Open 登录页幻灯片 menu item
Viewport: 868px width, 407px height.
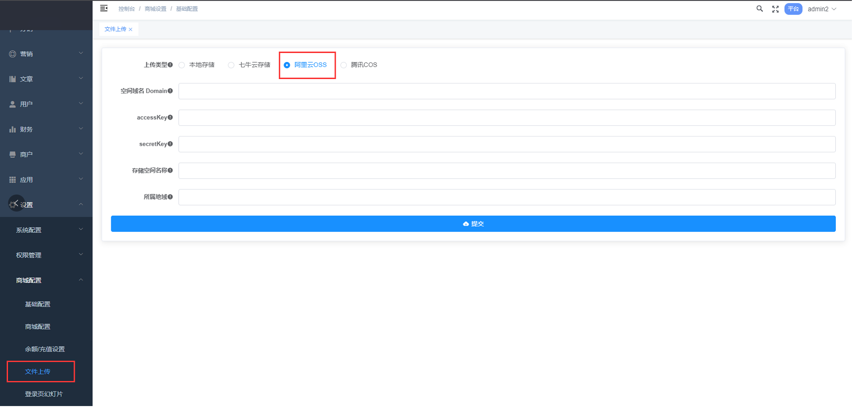pyautogui.click(x=44, y=394)
